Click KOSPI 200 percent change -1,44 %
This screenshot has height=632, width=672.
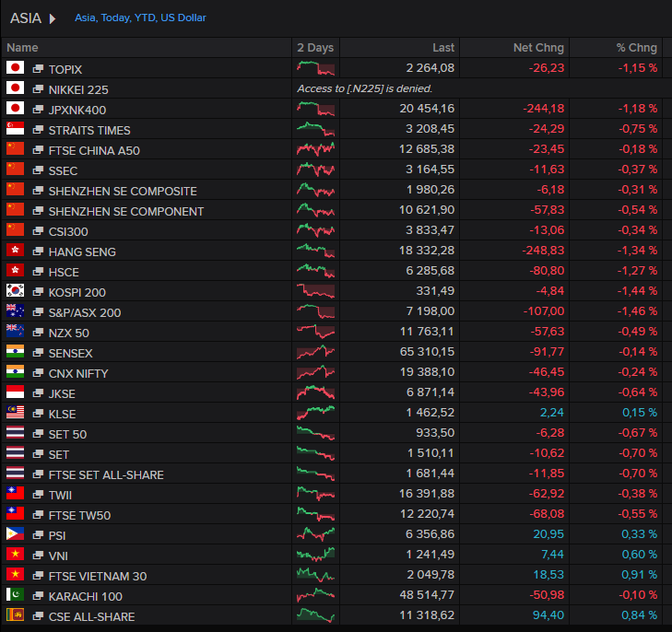point(637,291)
